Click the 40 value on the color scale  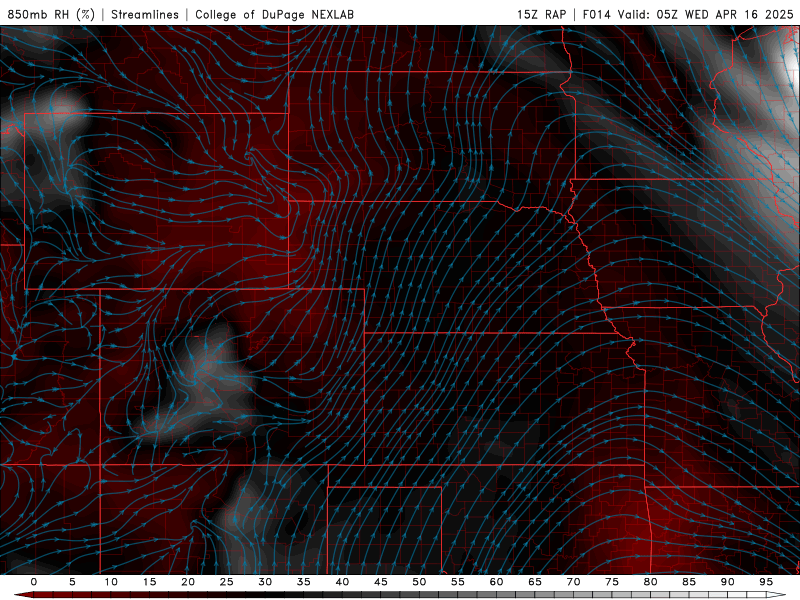[342, 582]
